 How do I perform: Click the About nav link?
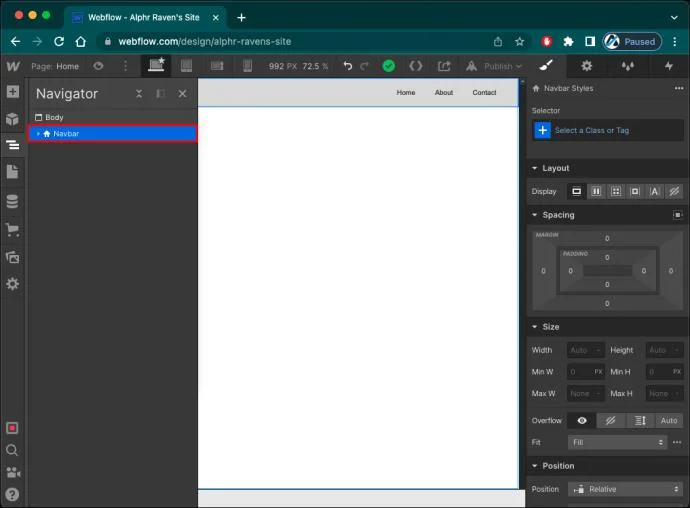tap(444, 92)
